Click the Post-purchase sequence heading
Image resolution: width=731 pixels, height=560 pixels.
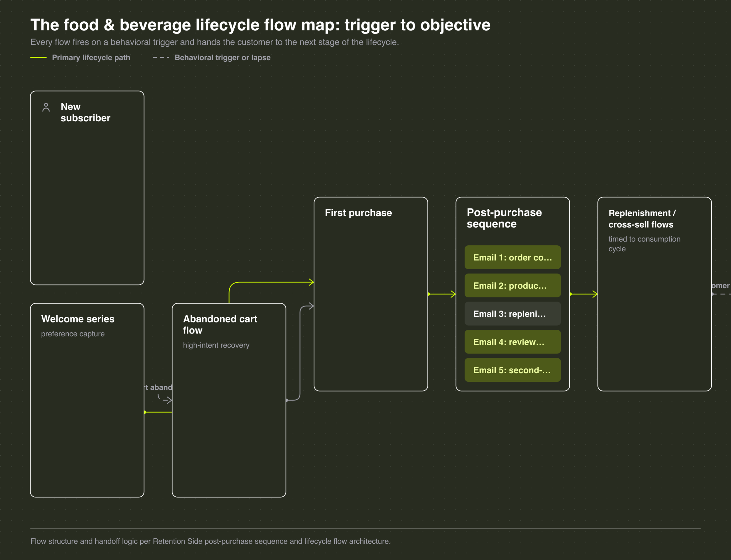(504, 218)
